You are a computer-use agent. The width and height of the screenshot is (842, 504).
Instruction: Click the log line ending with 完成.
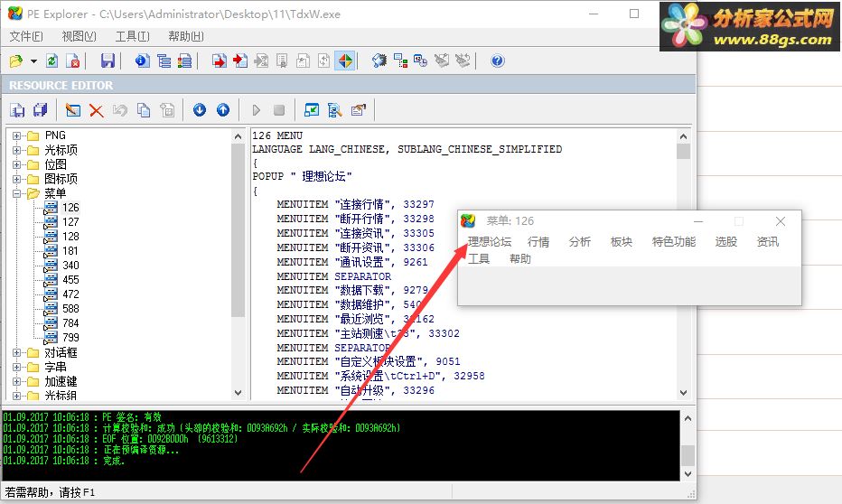tap(64, 461)
